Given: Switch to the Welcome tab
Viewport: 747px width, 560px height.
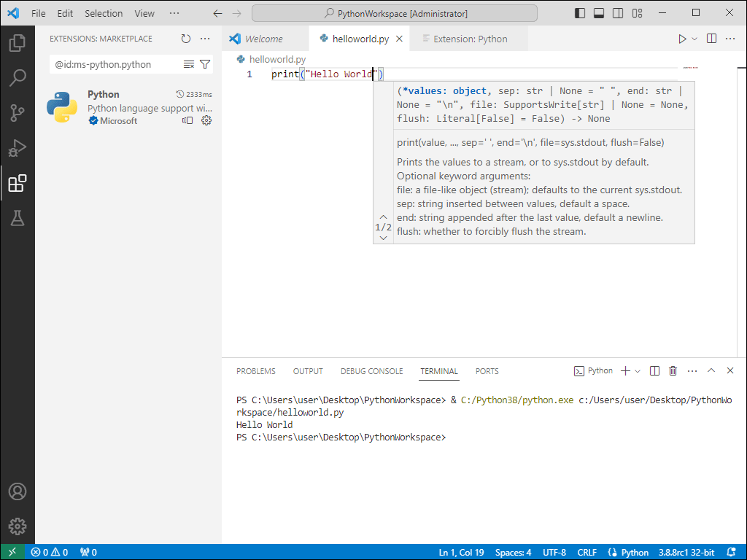Looking at the screenshot, I should [x=264, y=39].
